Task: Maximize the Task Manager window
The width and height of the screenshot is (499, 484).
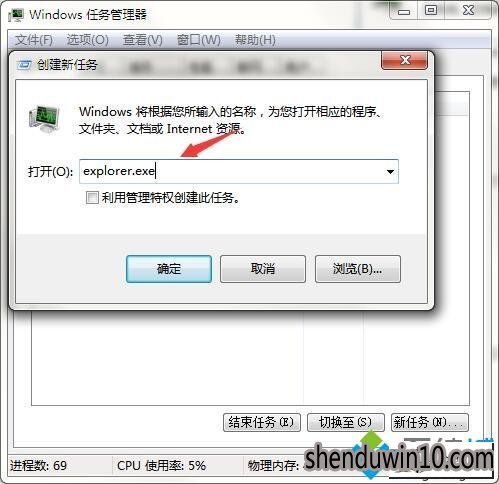Action: tap(431, 11)
